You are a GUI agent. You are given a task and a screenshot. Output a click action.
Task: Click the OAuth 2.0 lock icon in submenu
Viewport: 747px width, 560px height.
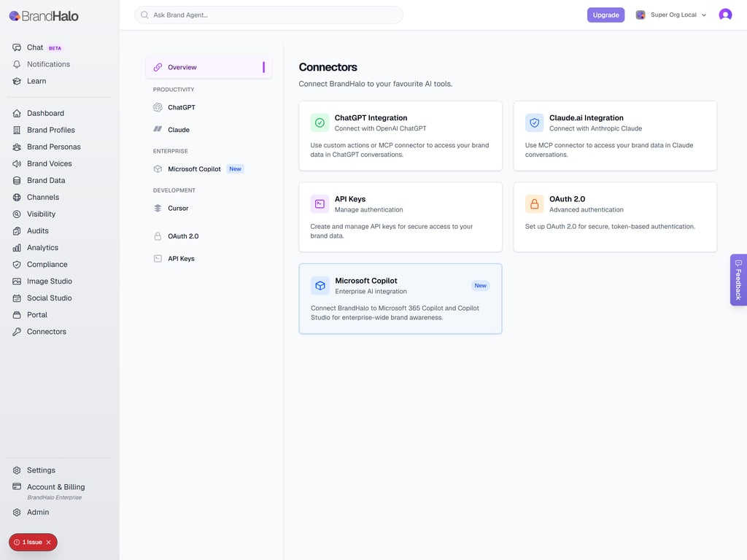pyautogui.click(x=158, y=236)
